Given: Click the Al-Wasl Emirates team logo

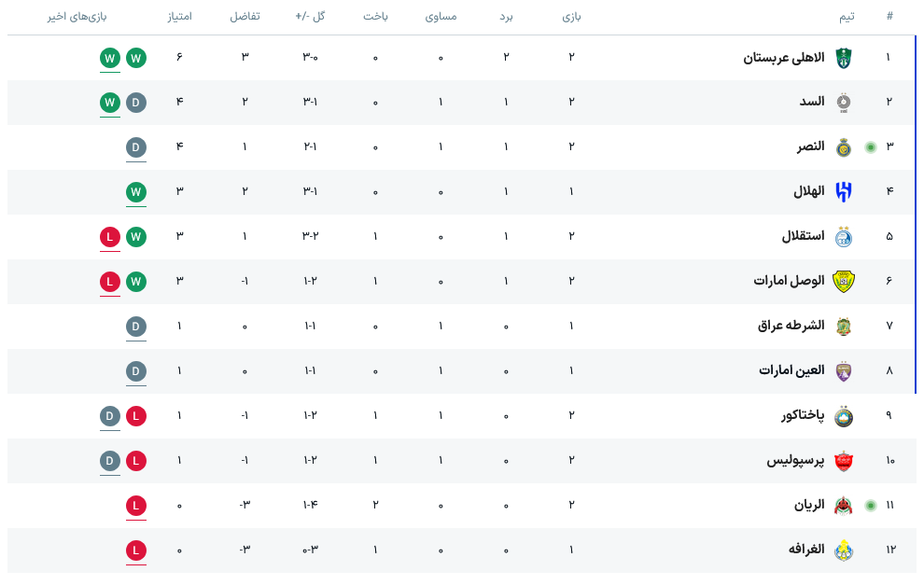Looking at the screenshot, I should [843, 281].
